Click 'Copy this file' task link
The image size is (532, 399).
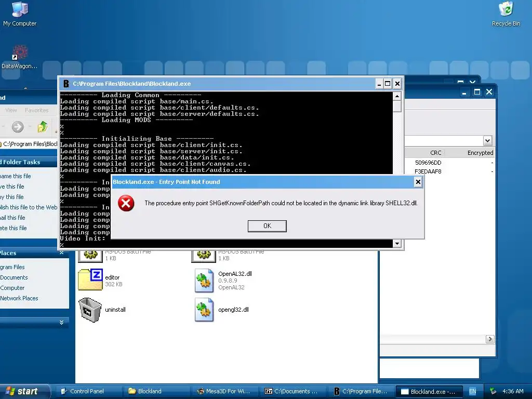point(12,197)
